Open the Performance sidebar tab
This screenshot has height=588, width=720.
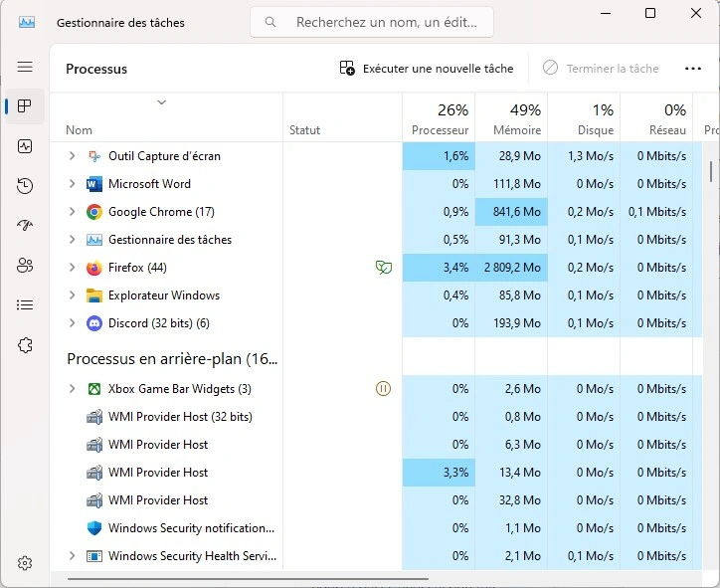coord(25,146)
